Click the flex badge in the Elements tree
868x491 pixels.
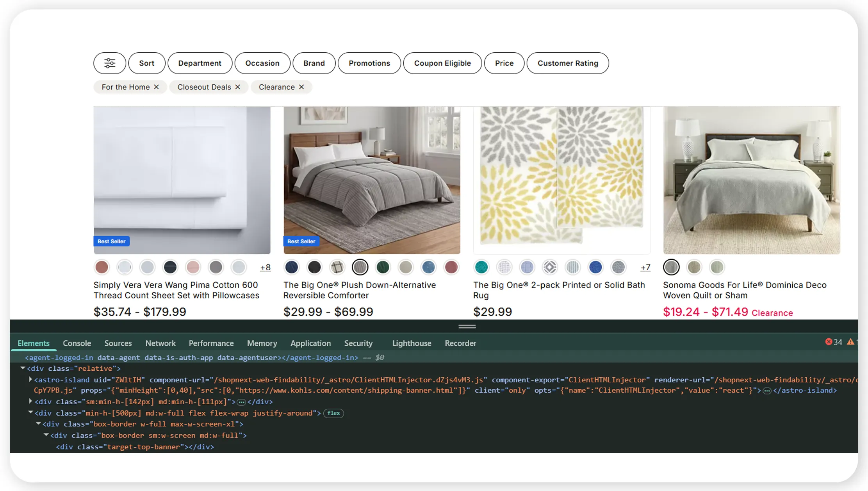tap(333, 413)
